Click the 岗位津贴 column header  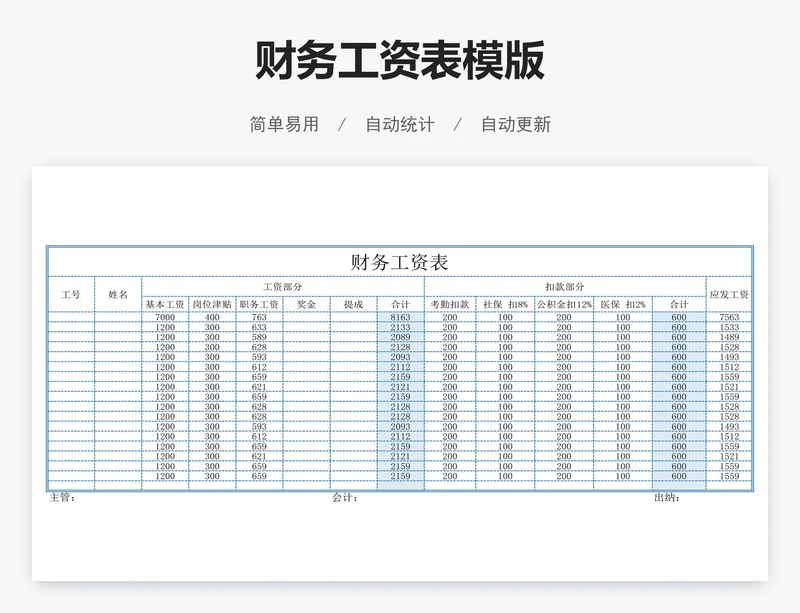click(212, 304)
